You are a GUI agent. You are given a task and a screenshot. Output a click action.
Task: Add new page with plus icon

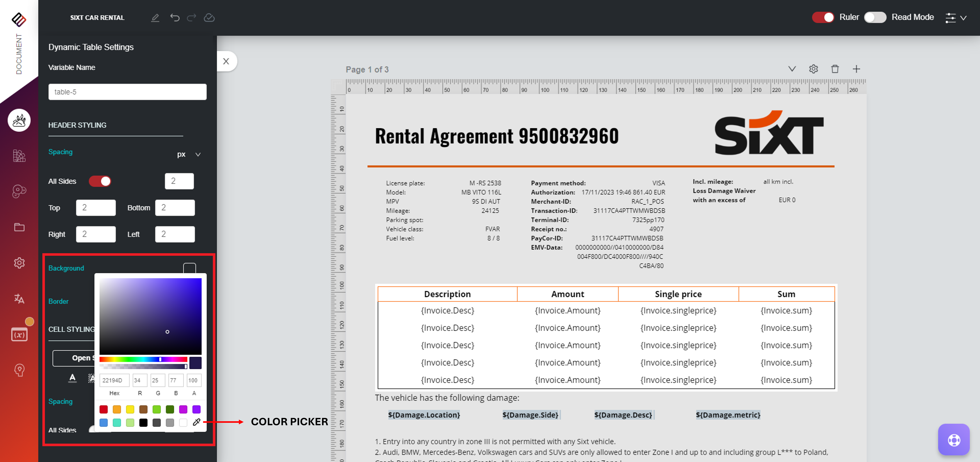click(856, 69)
